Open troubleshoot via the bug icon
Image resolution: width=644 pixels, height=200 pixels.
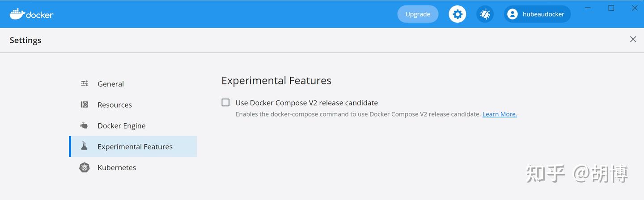[x=485, y=14]
